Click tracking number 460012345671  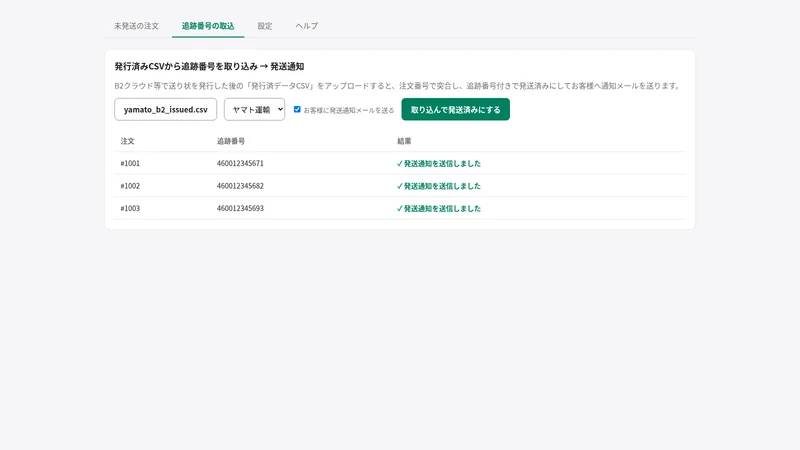[x=240, y=163]
